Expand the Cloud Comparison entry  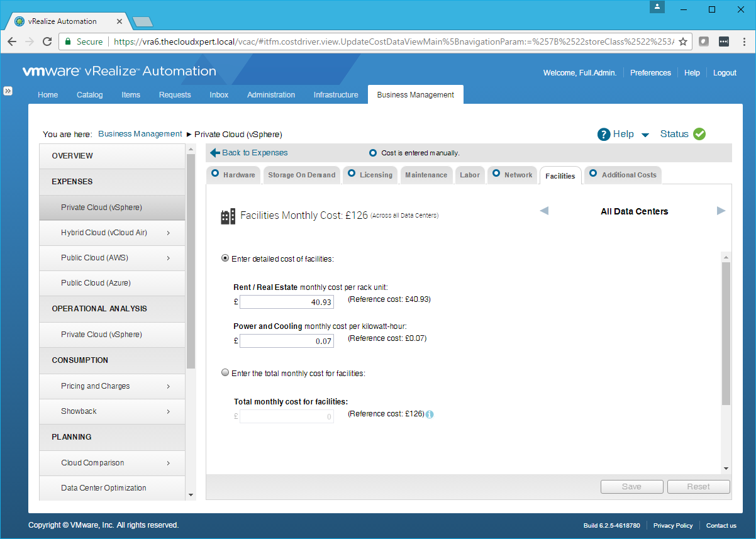pos(169,463)
